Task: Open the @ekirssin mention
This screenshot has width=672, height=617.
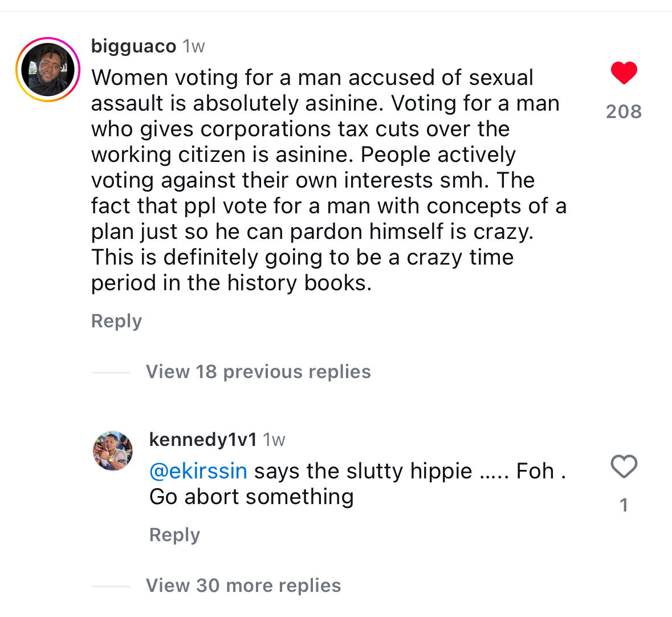Action: click(198, 472)
